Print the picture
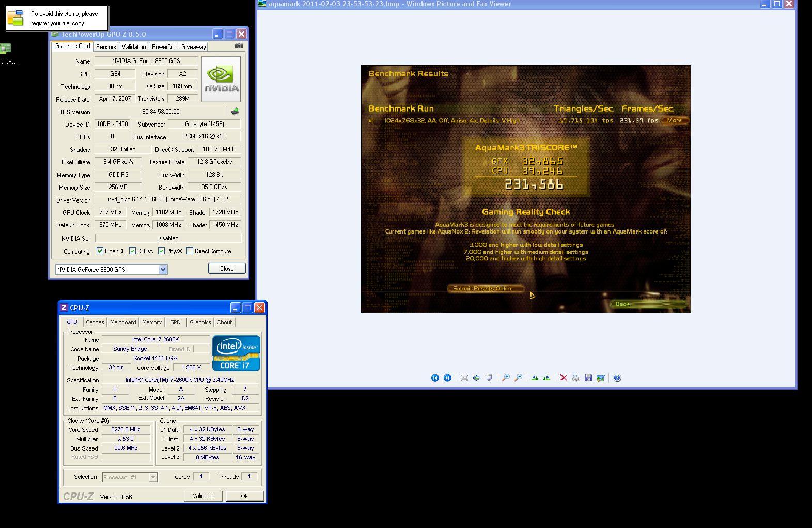The height and width of the screenshot is (528, 812). tap(576, 378)
